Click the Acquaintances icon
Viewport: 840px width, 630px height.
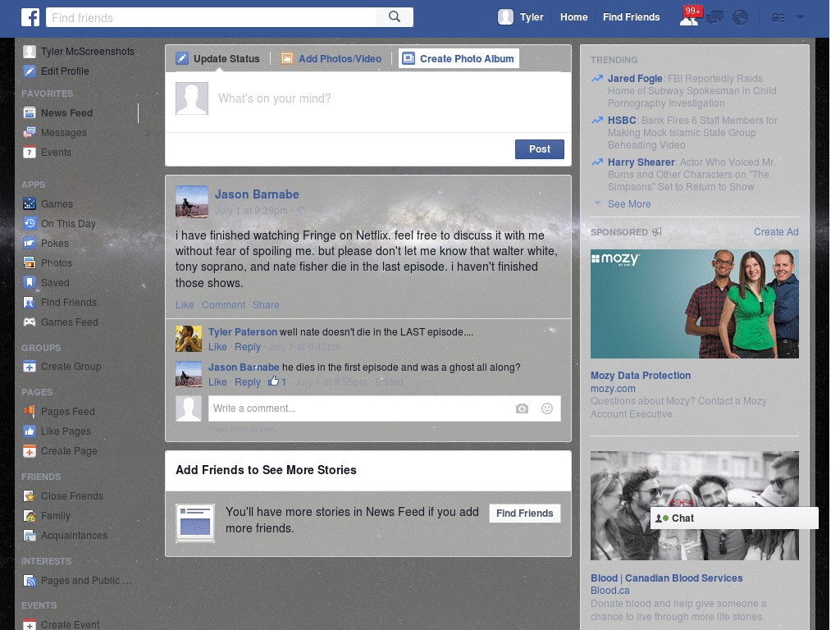point(30,535)
